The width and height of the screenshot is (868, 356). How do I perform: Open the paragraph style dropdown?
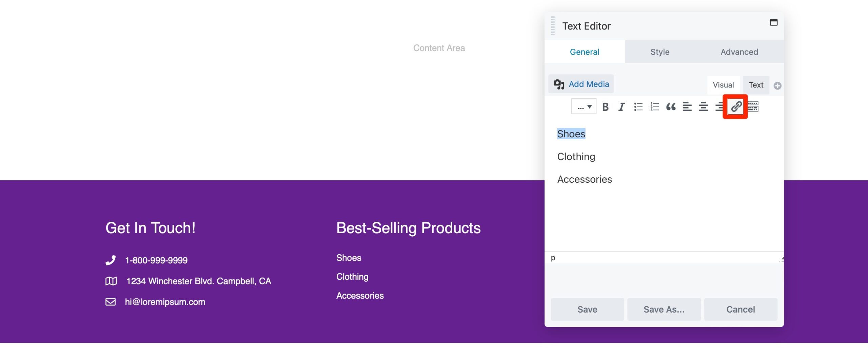583,106
